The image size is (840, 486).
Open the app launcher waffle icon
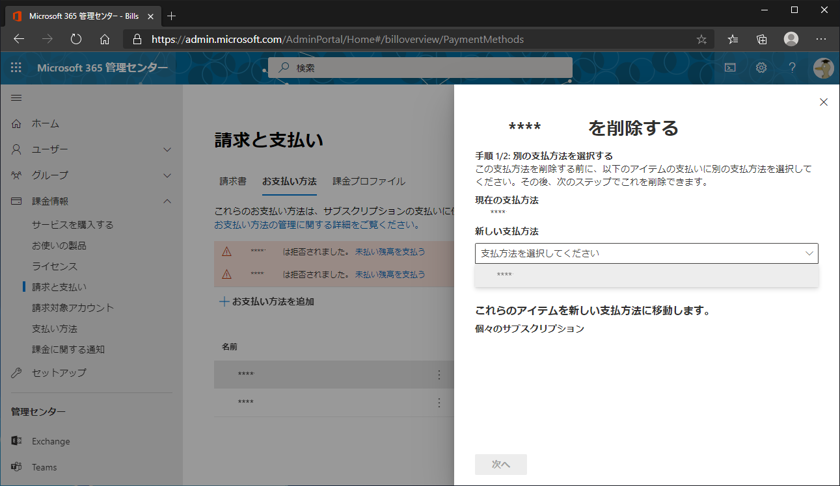16,68
